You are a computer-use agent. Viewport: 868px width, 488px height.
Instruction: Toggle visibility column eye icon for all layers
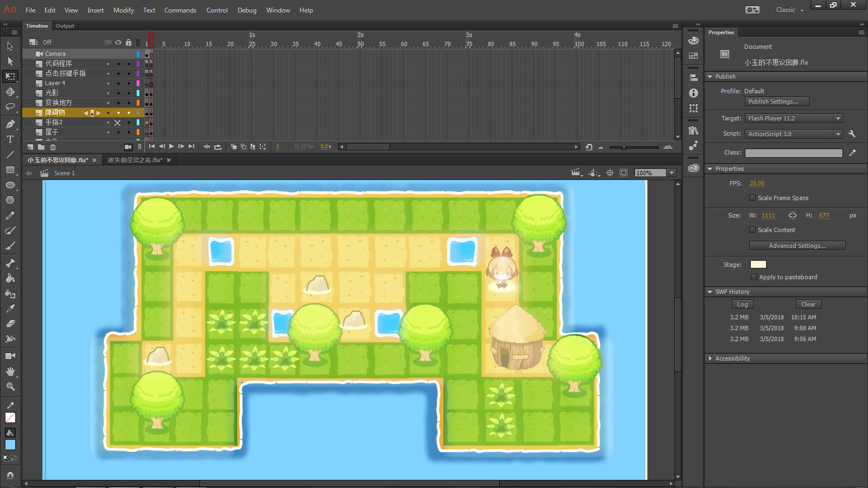click(x=118, y=42)
